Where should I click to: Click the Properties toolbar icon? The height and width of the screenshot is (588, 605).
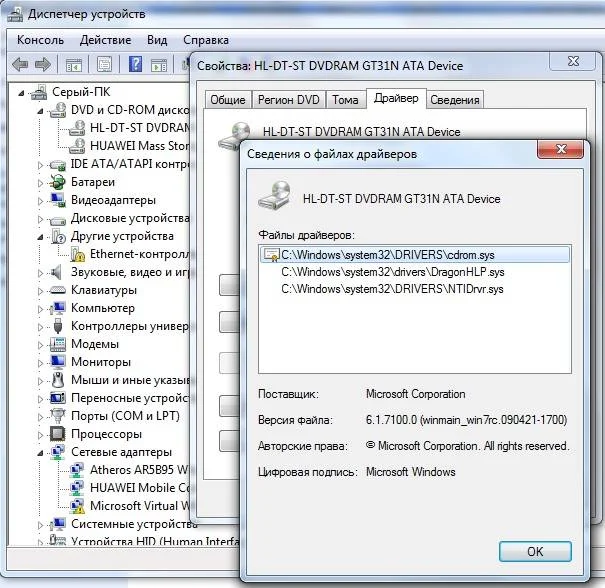(104, 64)
